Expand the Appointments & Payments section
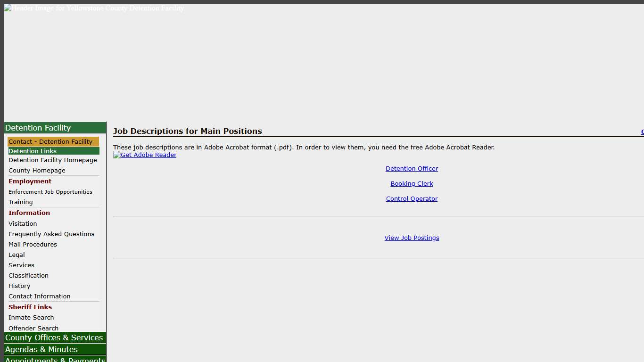Viewport: 644px width, 362px height. [x=55, y=360]
